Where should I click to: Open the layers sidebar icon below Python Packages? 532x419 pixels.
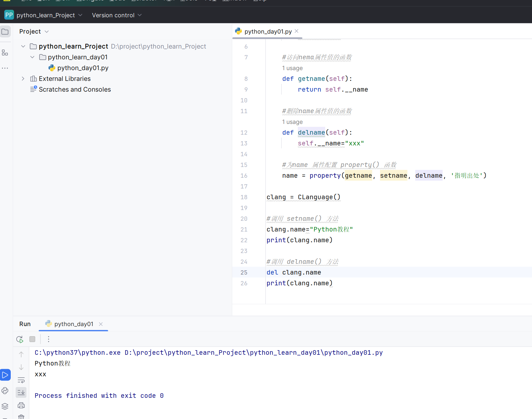[x=5, y=406]
